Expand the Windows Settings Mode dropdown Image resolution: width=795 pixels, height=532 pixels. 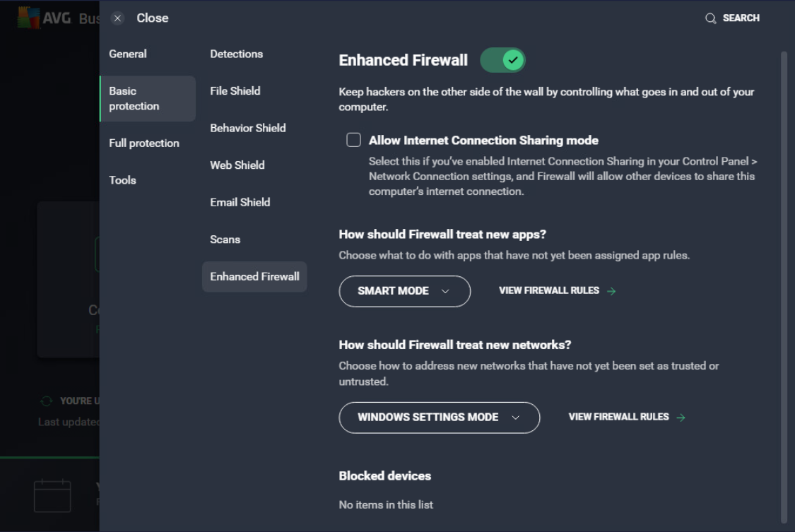point(439,418)
